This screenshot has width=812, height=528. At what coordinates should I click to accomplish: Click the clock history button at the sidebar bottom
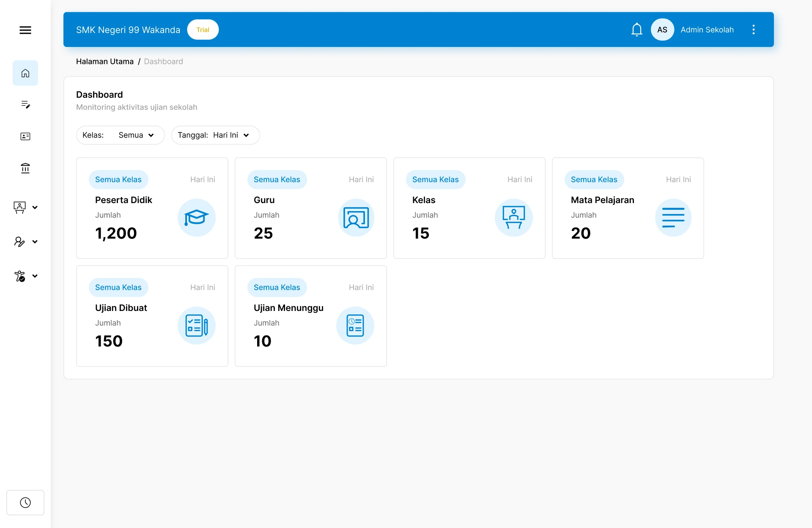pyautogui.click(x=25, y=503)
